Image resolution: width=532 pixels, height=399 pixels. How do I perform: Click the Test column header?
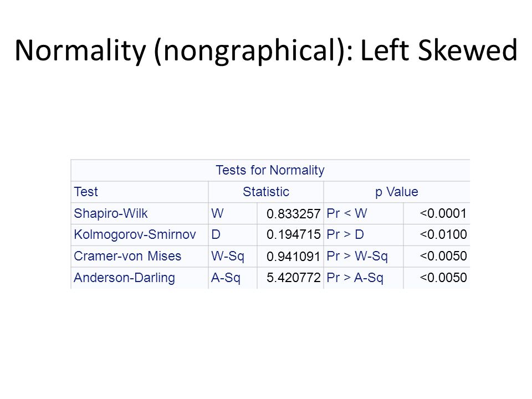(x=86, y=192)
